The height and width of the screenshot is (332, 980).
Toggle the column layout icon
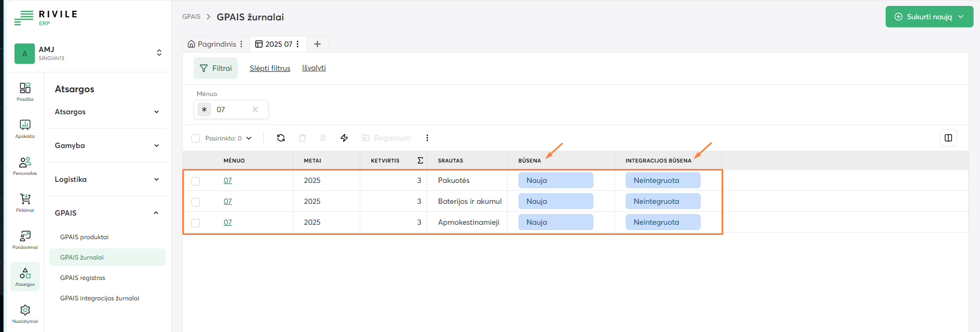click(x=948, y=138)
